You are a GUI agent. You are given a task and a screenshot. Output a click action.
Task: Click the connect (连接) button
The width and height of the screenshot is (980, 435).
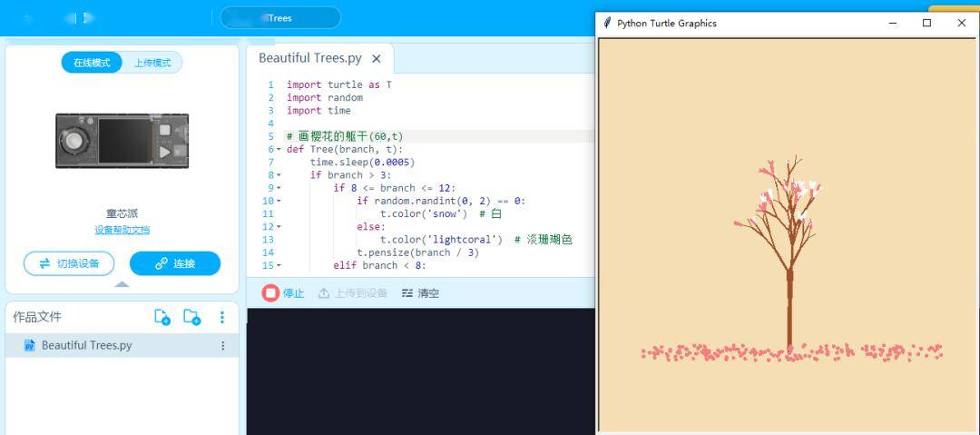(x=175, y=263)
